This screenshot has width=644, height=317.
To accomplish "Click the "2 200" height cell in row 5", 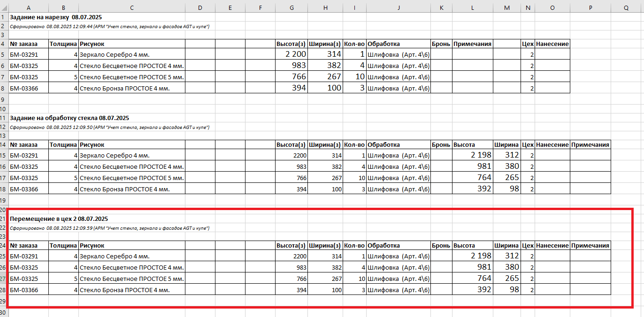I will [292, 54].
